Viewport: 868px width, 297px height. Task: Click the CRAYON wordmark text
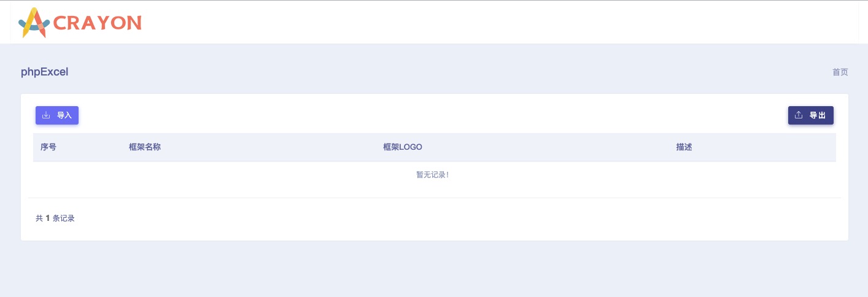click(x=98, y=23)
